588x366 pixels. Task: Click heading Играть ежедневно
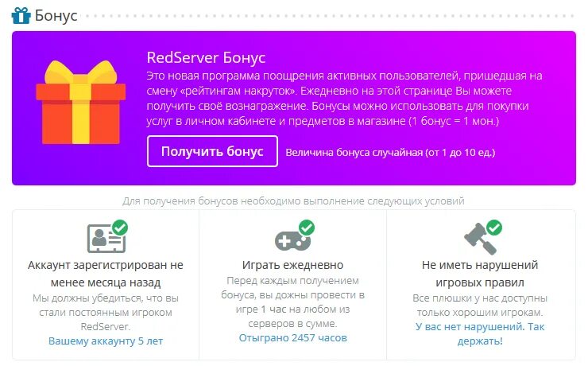point(293,265)
